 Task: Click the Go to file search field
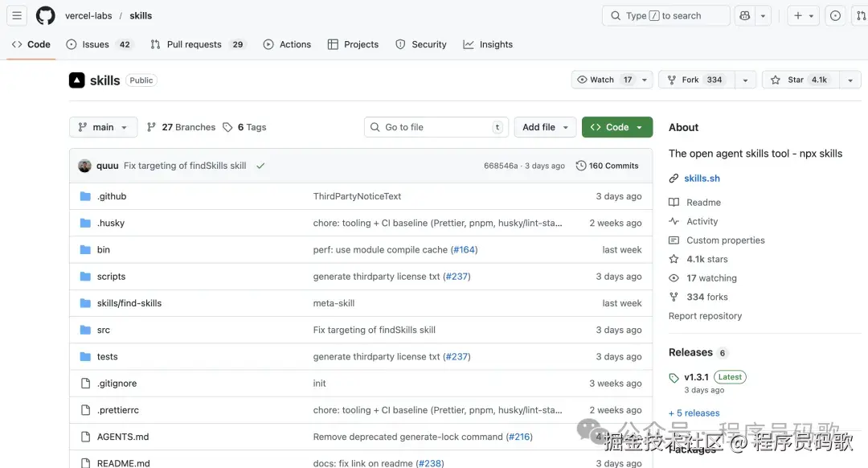(436, 127)
